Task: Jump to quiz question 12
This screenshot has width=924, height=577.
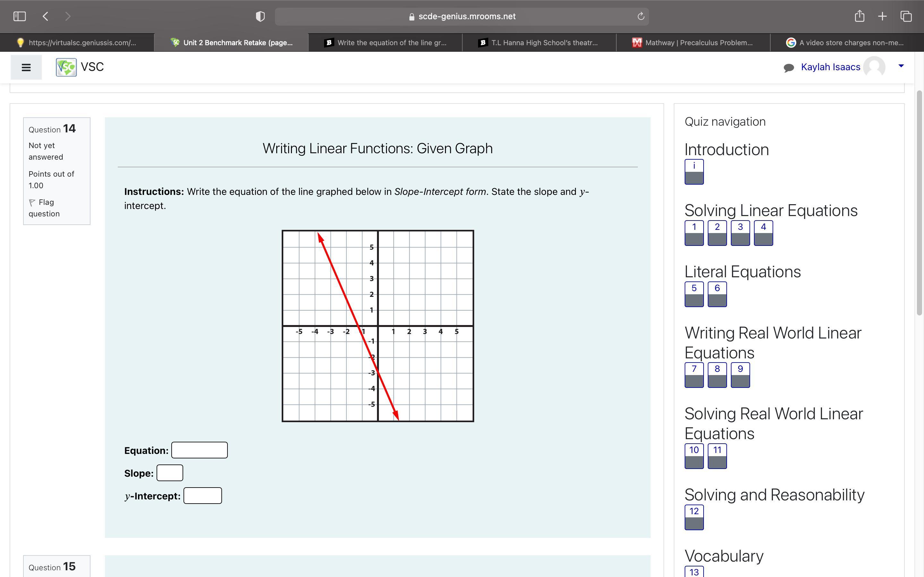Action: tap(694, 517)
